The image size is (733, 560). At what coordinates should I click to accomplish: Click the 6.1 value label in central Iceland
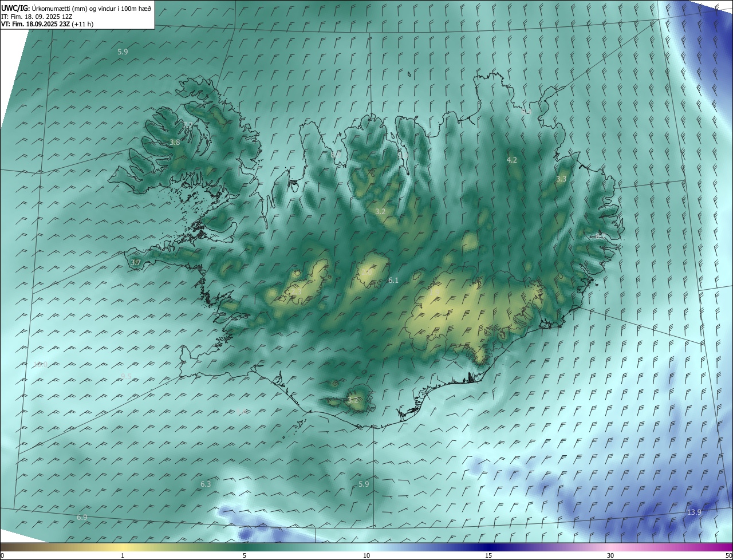393,281
